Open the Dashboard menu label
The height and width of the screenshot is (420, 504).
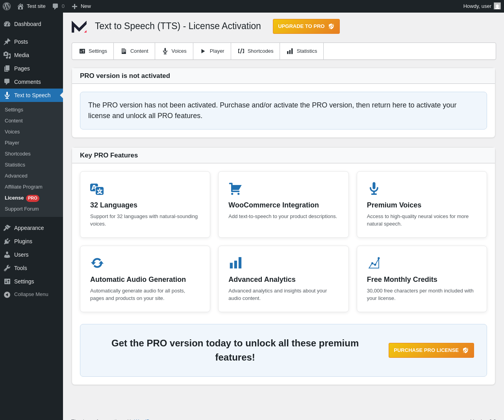tap(28, 24)
